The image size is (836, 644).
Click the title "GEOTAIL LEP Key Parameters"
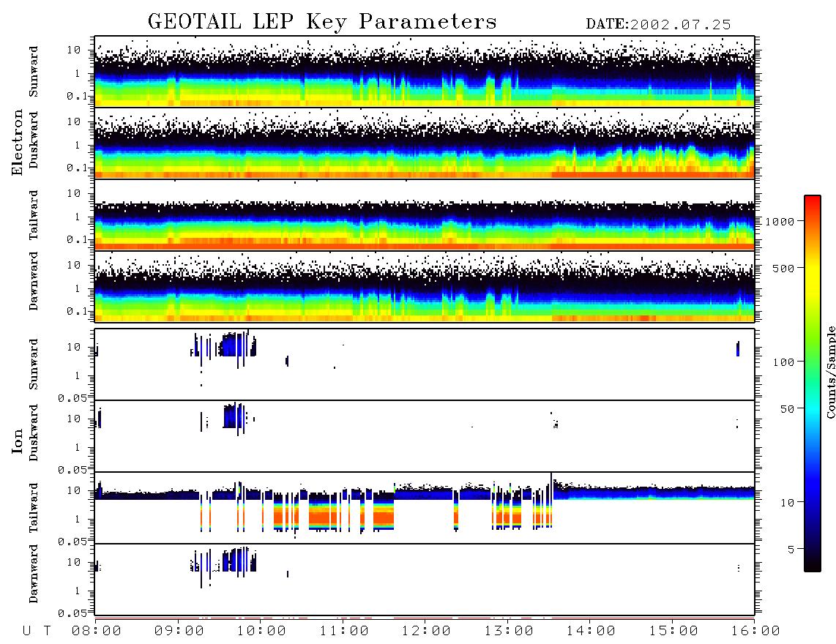tap(322, 22)
